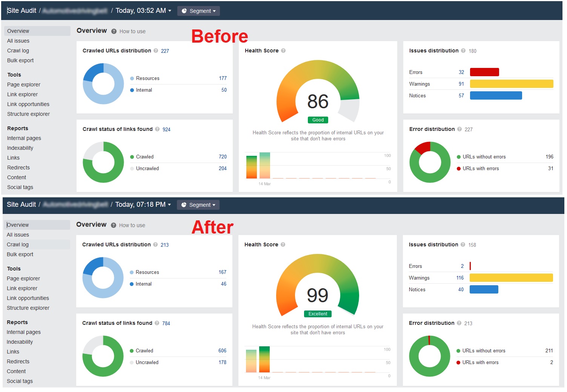Click the Errors count 32
Screen dimensions: 567x392
click(461, 72)
